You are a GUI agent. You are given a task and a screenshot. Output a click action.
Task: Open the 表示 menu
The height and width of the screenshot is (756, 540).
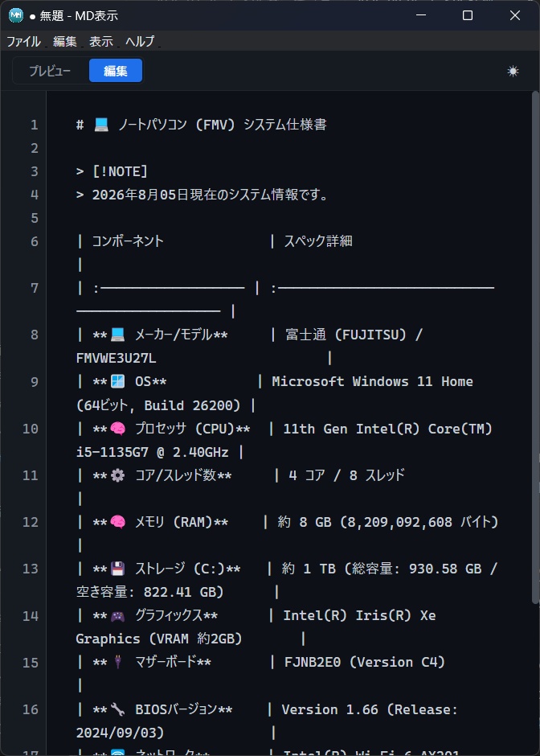[x=101, y=42]
